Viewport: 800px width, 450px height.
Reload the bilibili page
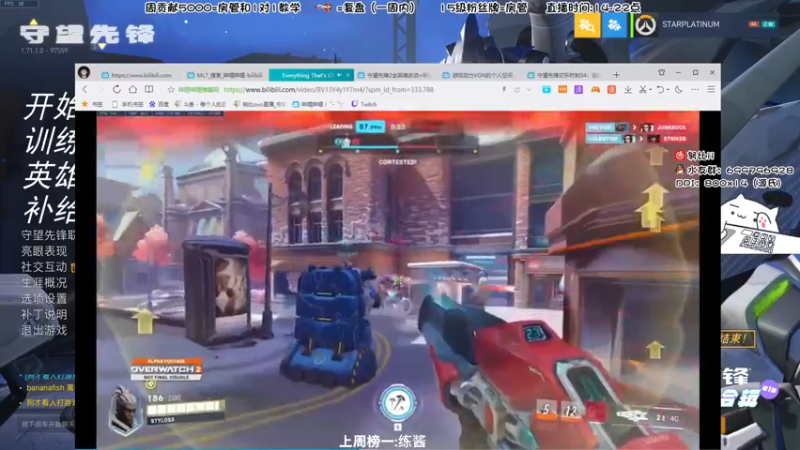(117, 89)
